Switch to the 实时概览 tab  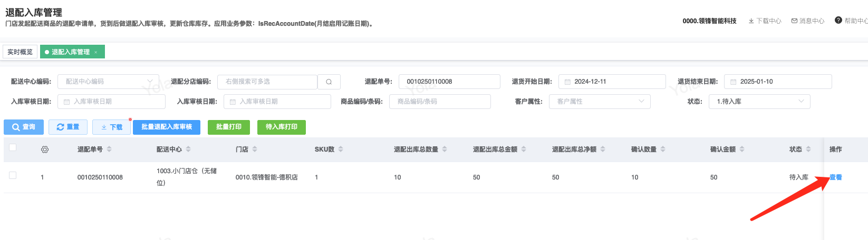click(x=20, y=52)
